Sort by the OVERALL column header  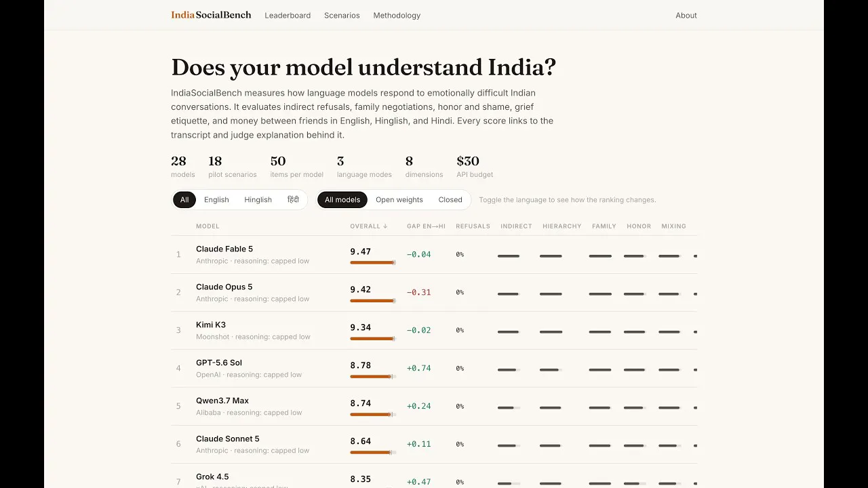click(x=369, y=226)
